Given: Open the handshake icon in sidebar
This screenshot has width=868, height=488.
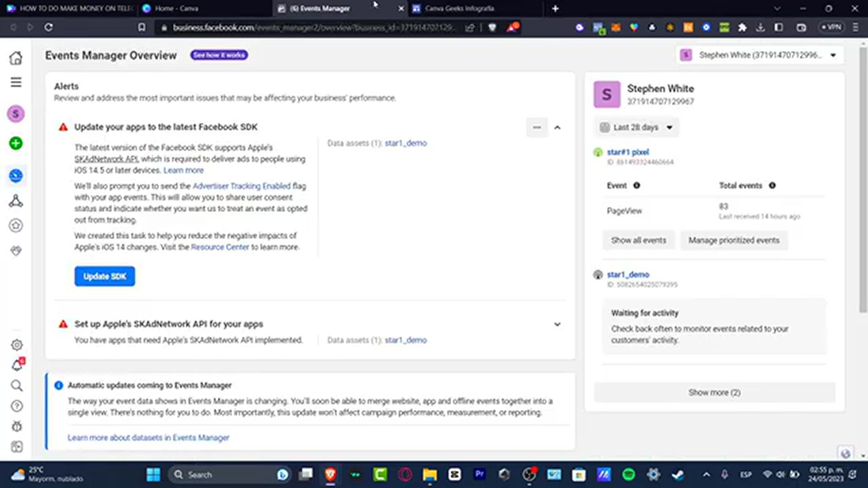Looking at the screenshot, I should pos(16,251).
